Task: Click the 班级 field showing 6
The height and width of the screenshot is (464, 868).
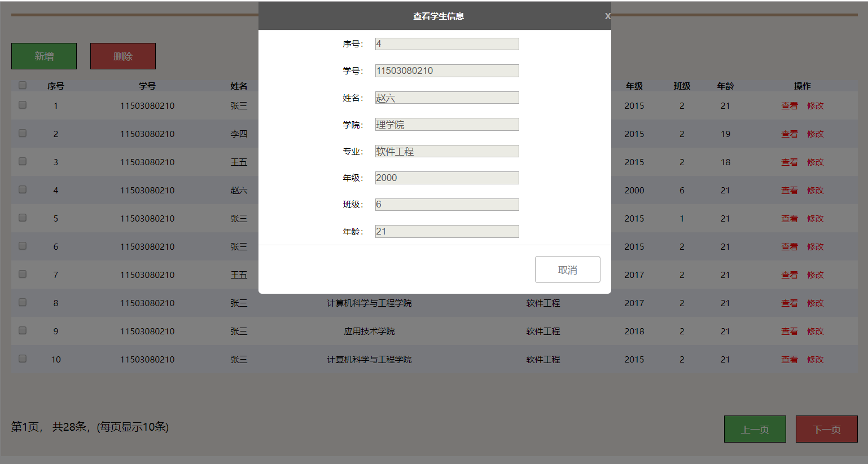Action: (x=447, y=205)
